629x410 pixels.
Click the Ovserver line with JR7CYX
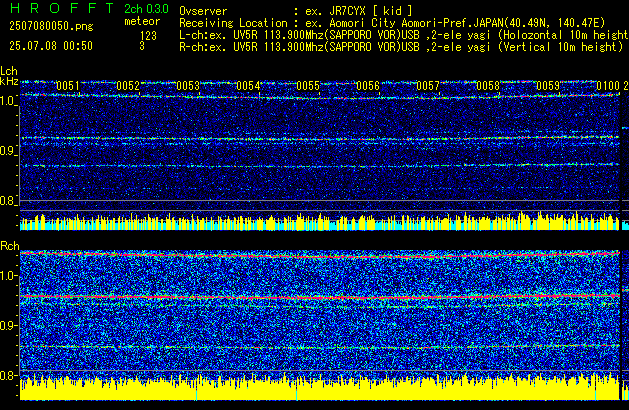click(x=296, y=11)
